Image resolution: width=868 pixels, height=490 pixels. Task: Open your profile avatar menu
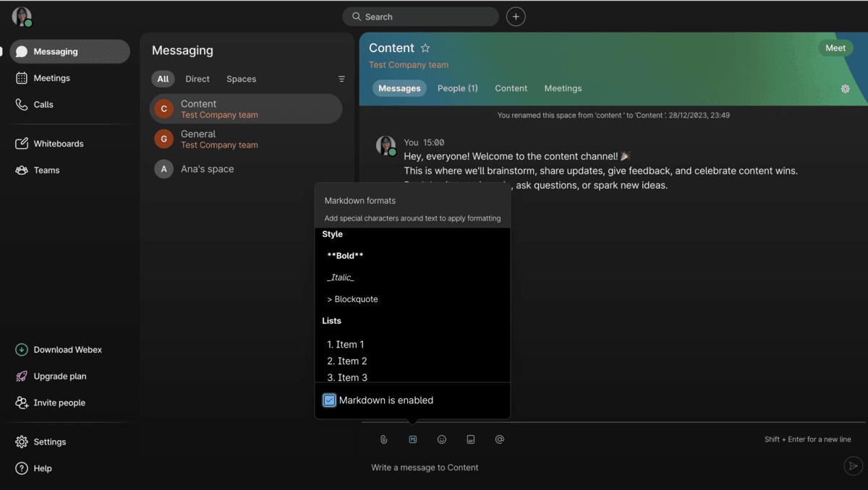pyautogui.click(x=20, y=16)
